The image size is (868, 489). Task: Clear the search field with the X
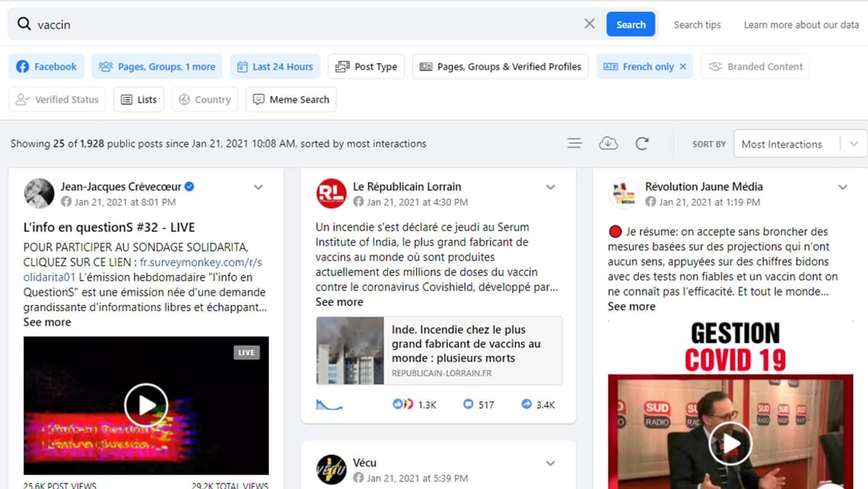(589, 24)
